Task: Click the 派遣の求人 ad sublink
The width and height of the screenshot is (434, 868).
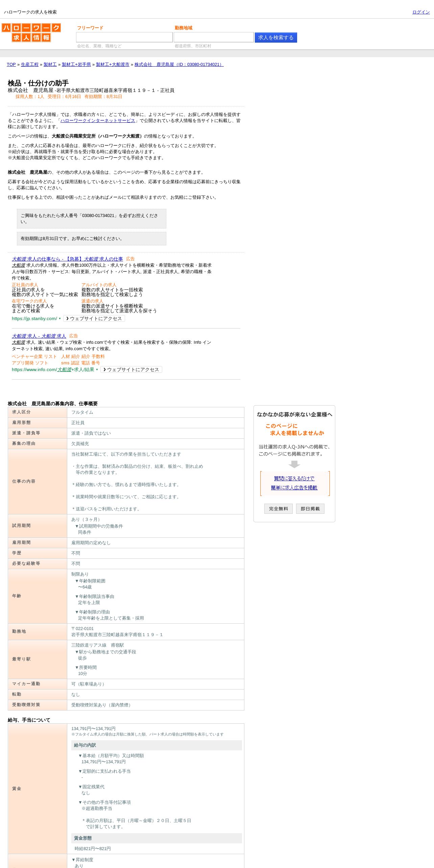Action: [92, 301]
